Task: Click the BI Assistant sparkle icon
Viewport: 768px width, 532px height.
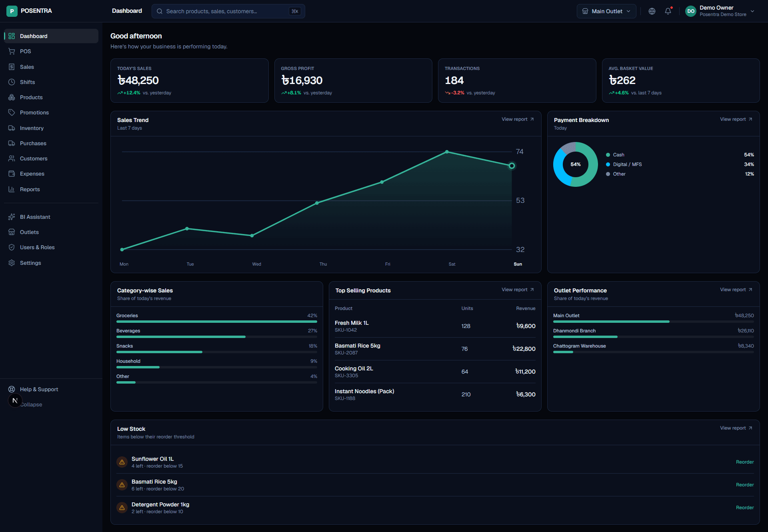Action: (x=12, y=217)
